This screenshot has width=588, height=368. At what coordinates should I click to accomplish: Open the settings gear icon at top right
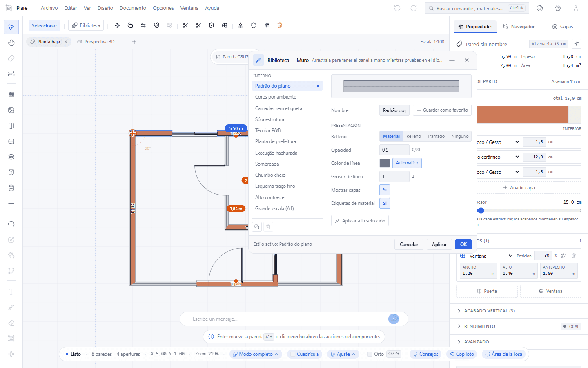[x=558, y=8]
